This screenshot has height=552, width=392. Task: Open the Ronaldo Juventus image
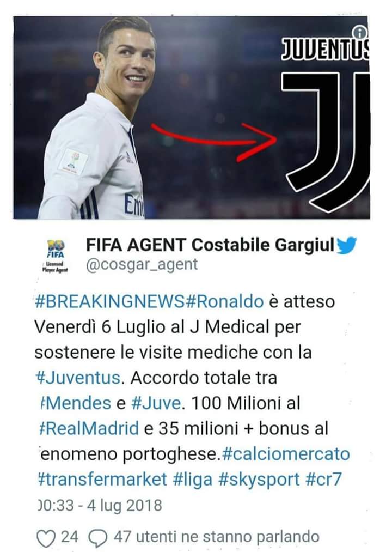[192, 118]
